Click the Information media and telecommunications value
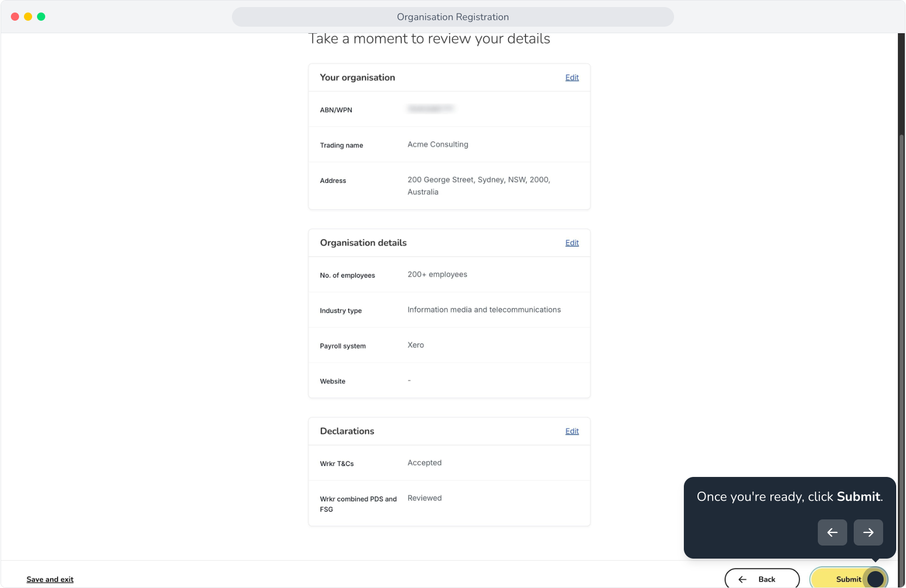906x588 pixels. [484, 310]
